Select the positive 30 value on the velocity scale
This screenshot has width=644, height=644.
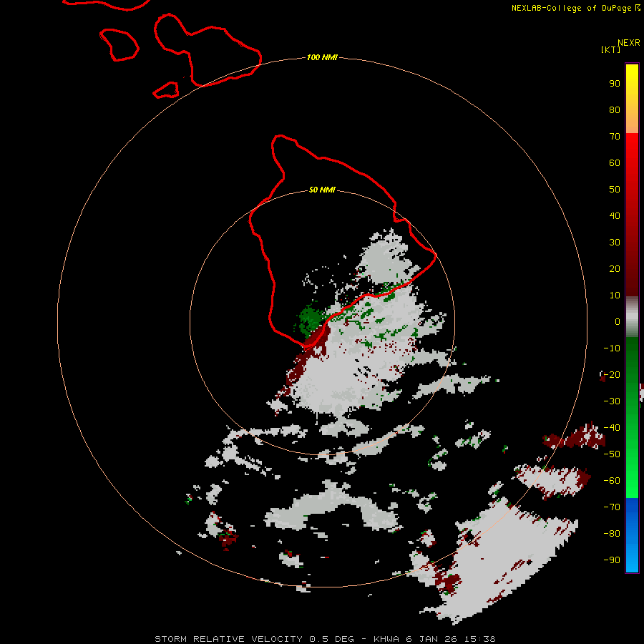point(615,243)
